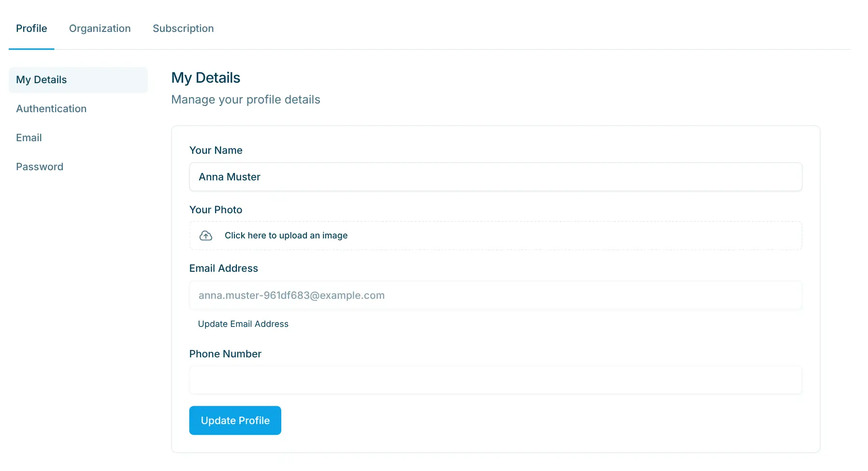Screen dimensions: 868x471
Task: Click the disabled Email Address field
Action: (496, 295)
